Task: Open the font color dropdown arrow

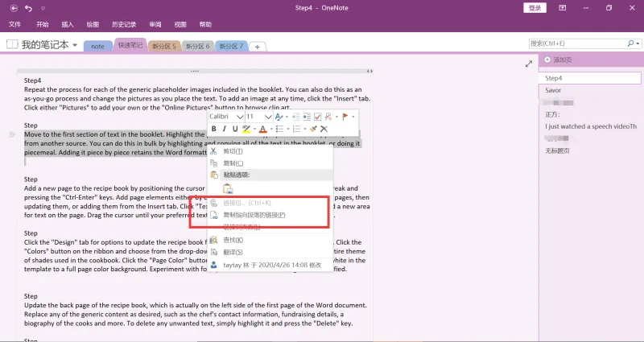Action: click(x=271, y=130)
